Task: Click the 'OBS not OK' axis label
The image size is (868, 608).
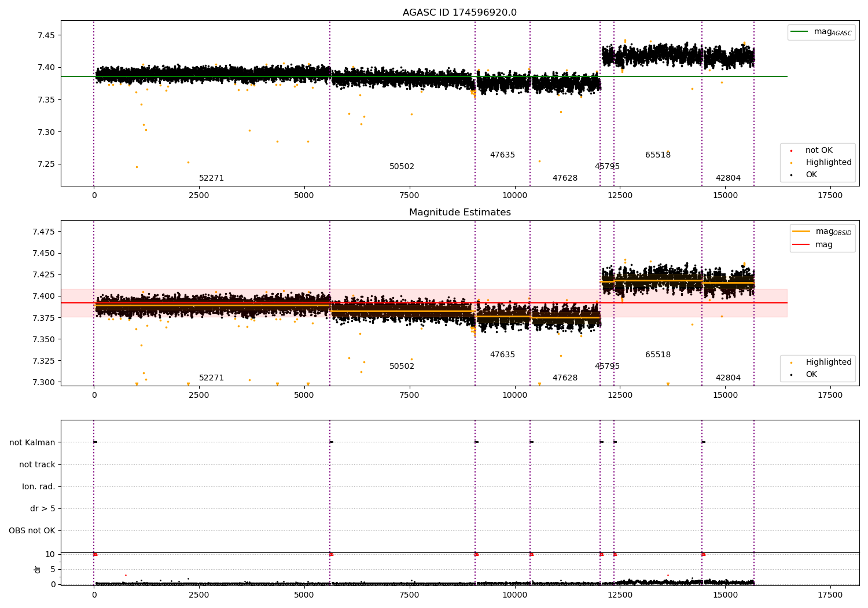Action: 32,530
